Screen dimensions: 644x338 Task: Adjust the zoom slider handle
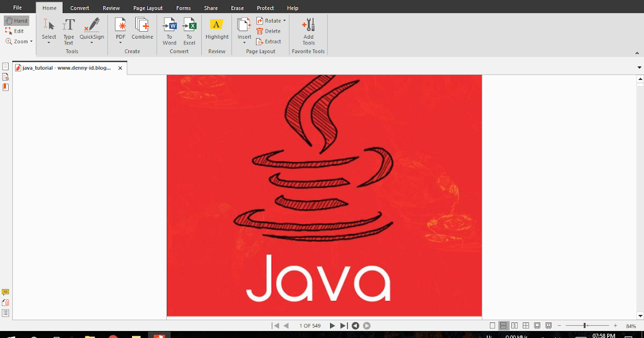click(x=585, y=326)
